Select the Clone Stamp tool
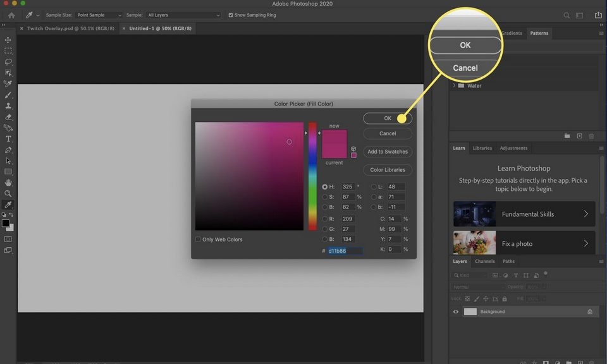 pyautogui.click(x=8, y=106)
